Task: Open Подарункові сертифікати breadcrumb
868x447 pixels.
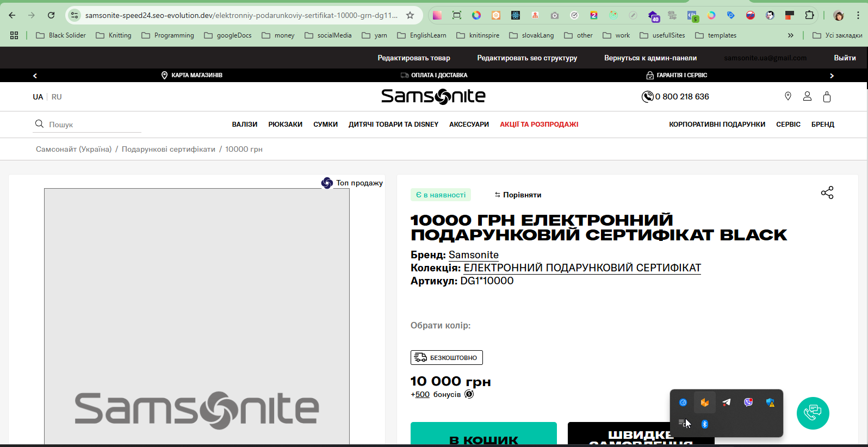Action: 169,149
